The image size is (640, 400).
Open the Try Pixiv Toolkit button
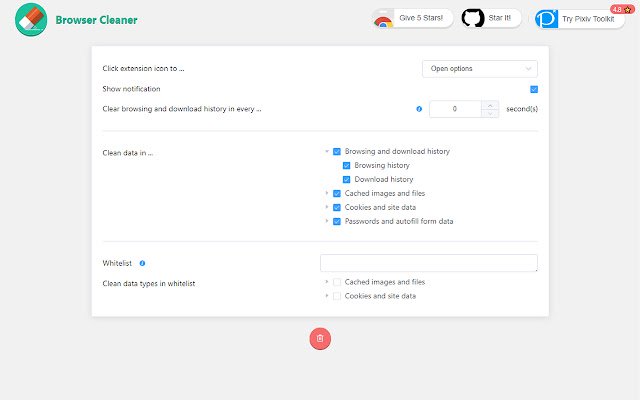click(x=580, y=19)
